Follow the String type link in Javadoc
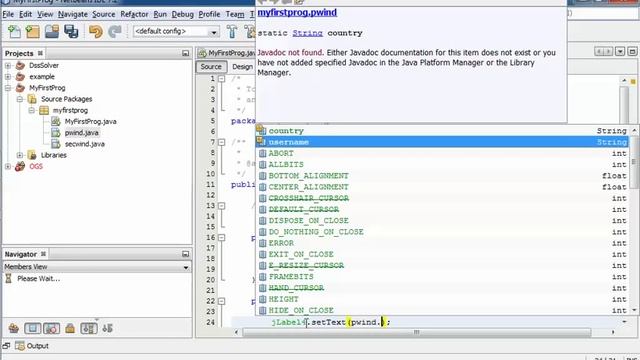 (307, 33)
